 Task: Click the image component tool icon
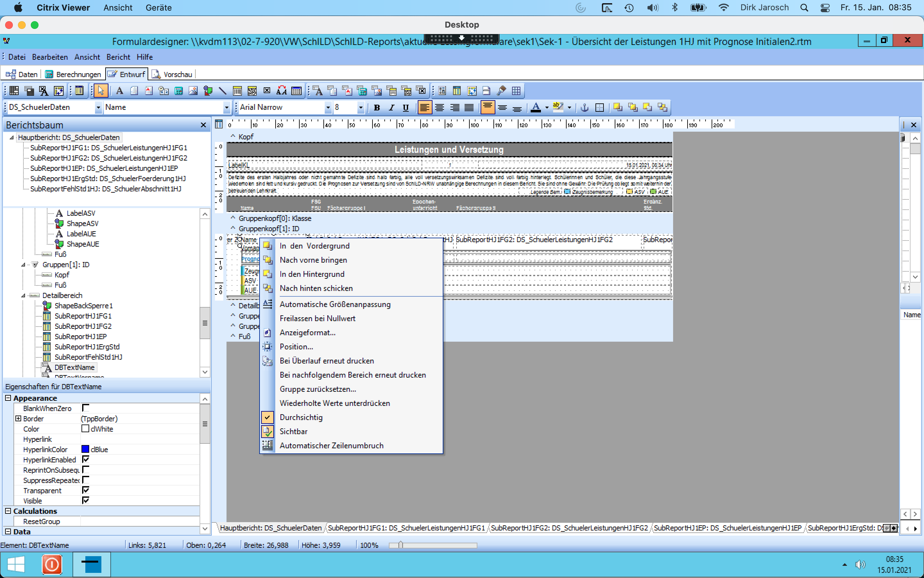(x=193, y=91)
